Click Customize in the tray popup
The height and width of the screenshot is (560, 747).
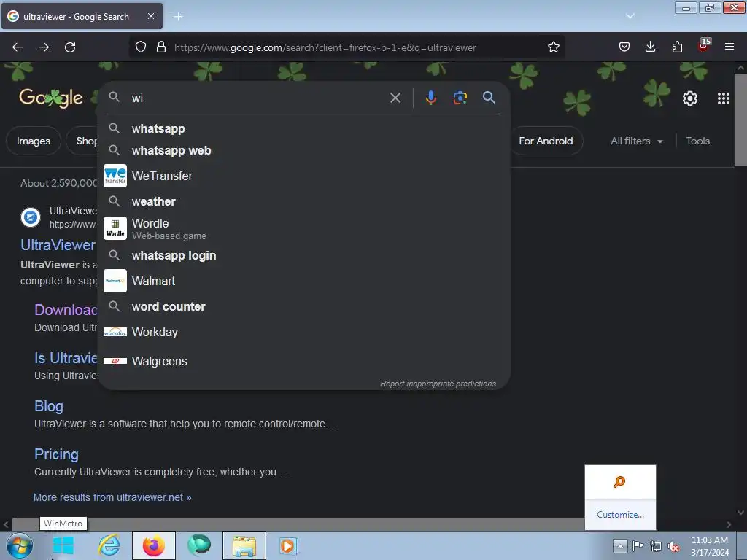pyautogui.click(x=620, y=515)
